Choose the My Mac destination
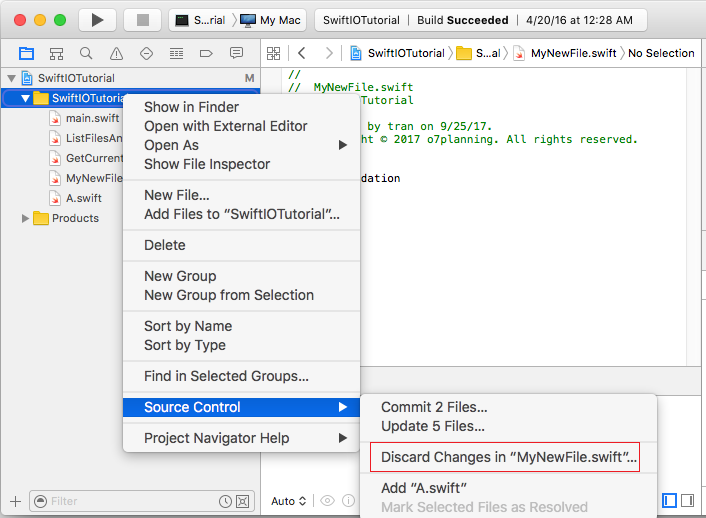706x518 pixels. click(270, 20)
